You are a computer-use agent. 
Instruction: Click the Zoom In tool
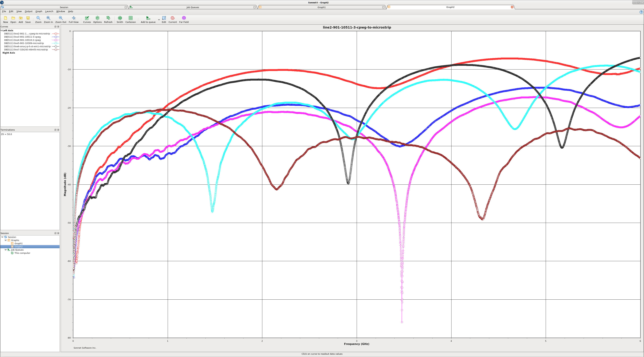48,19
